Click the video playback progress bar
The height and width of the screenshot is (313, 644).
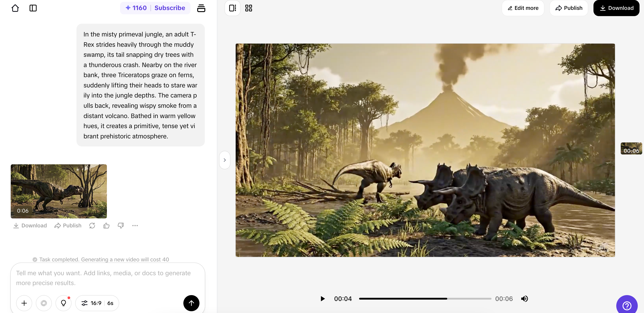click(x=425, y=298)
